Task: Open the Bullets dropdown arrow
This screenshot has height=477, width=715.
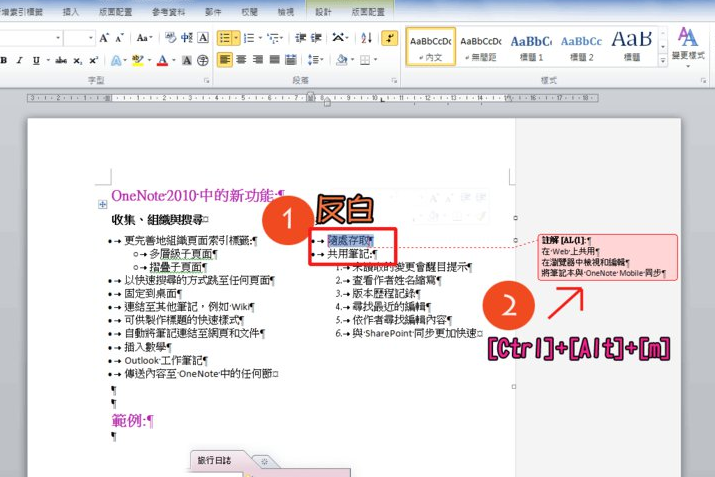Action: [x=236, y=38]
